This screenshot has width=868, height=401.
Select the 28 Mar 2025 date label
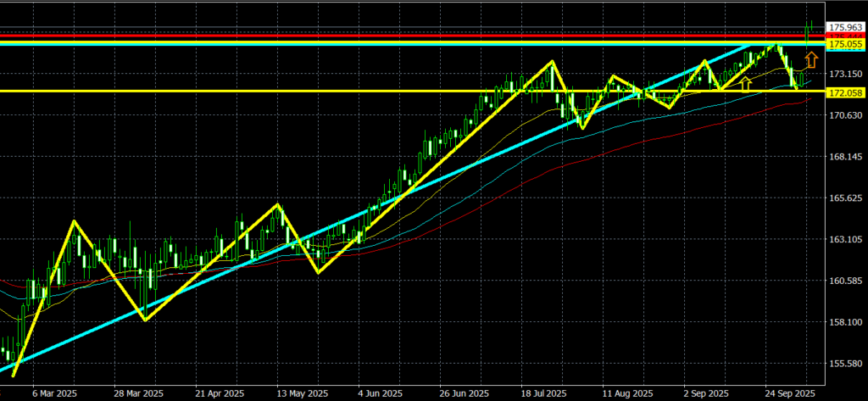tap(137, 394)
